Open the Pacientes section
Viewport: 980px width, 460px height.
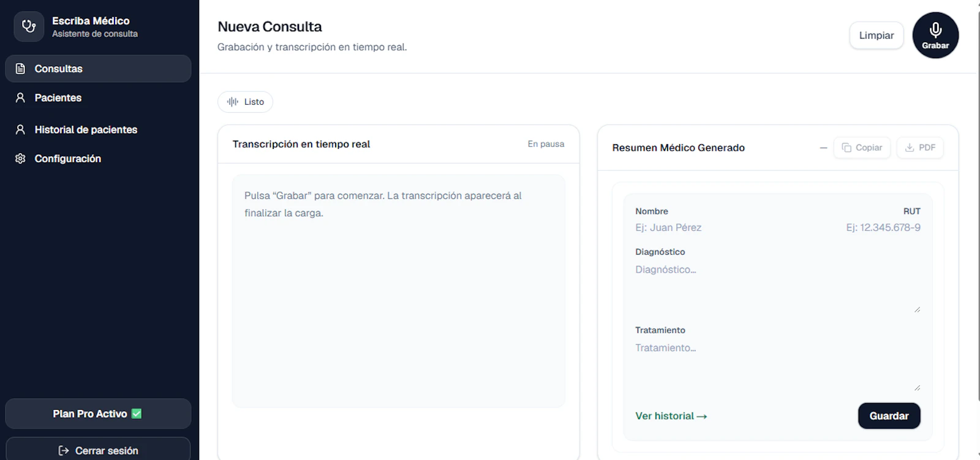[98, 98]
